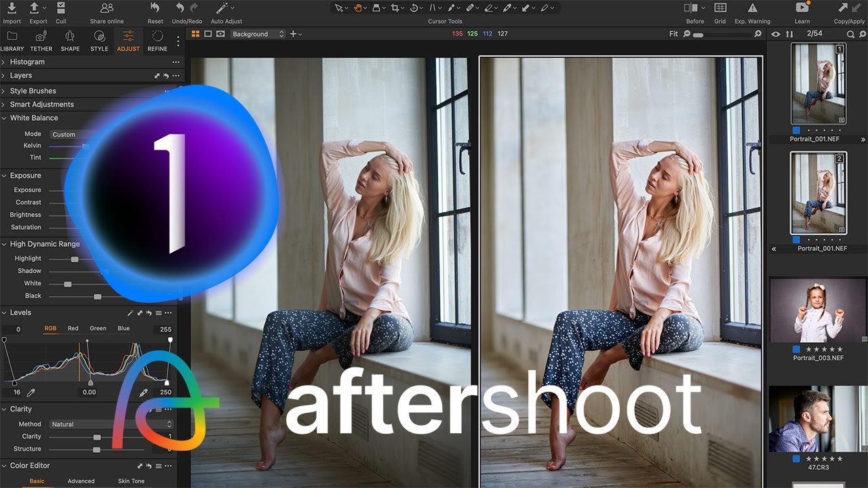Select the Pan hand cursor tool
This screenshot has height=488, width=868.
[357, 8]
